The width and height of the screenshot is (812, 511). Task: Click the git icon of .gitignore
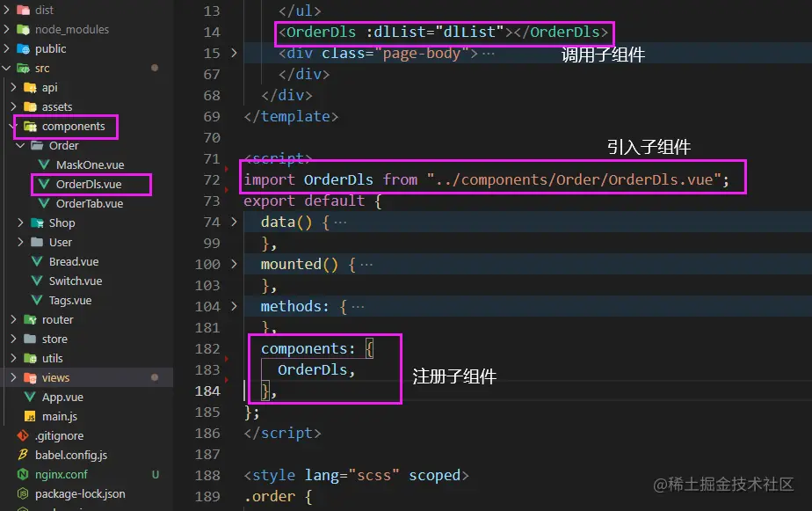(23, 435)
